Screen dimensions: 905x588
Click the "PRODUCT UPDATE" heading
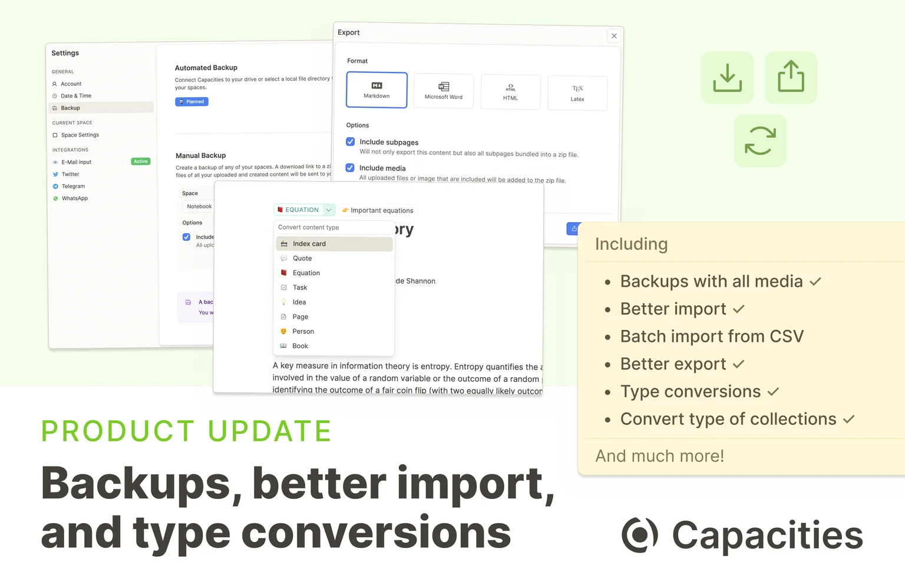[x=187, y=431]
